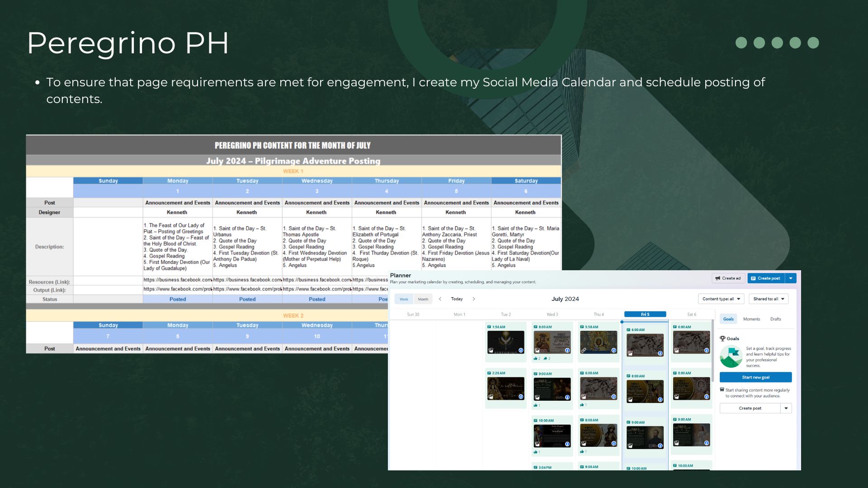Click the Facebook badge on the Wed 8:00 AM post
The width and height of the screenshot is (868, 488).
pyautogui.click(x=567, y=350)
